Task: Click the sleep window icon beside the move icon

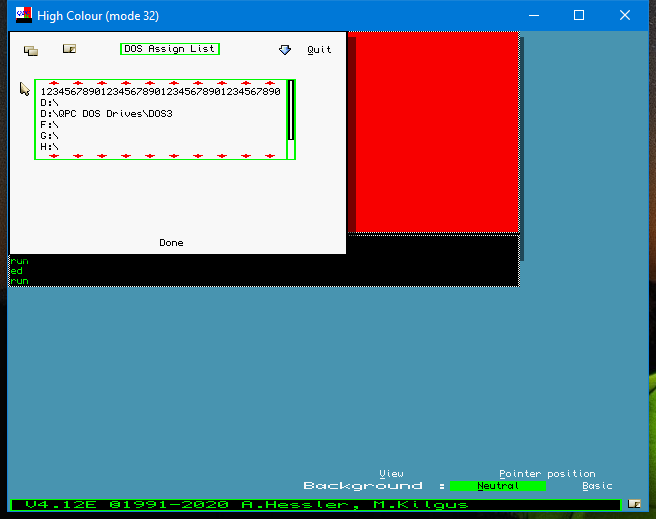Action: tap(69, 49)
